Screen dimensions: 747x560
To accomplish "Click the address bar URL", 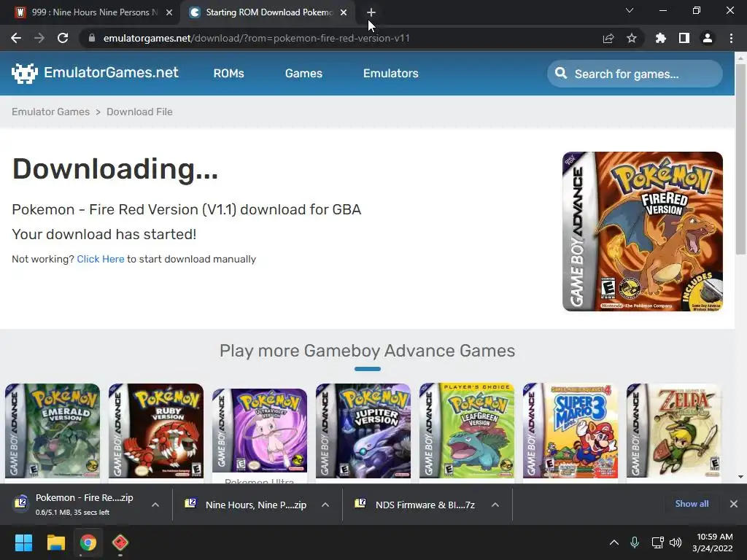I will point(256,38).
